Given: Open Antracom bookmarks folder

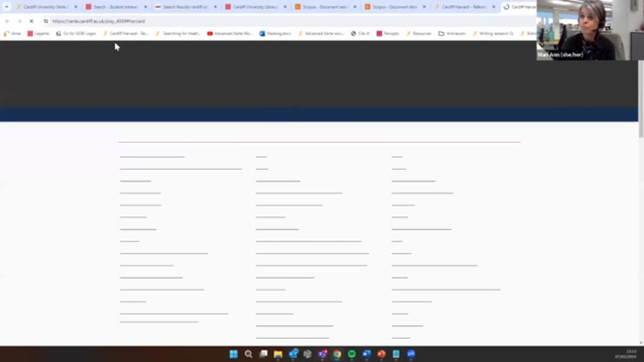Looking at the screenshot, I should (452, 33).
